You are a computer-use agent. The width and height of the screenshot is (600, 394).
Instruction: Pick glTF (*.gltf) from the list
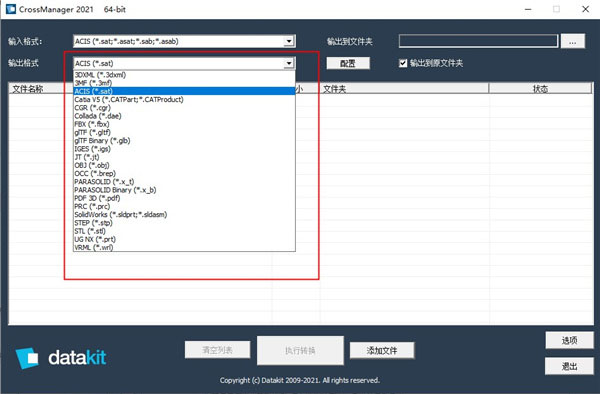(184, 132)
